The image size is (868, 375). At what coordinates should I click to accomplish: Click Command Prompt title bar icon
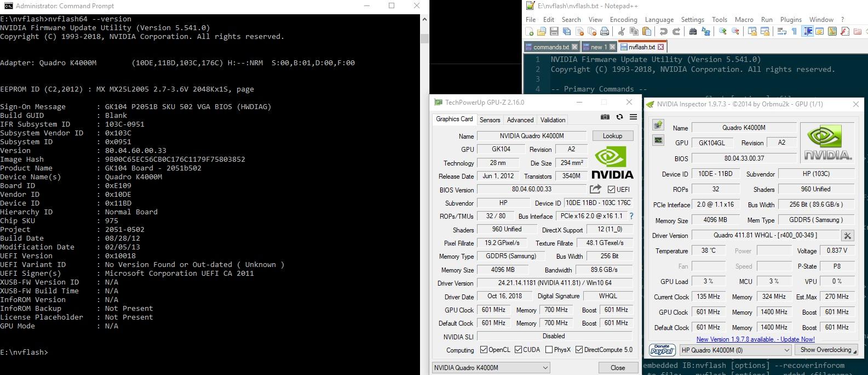pos(8,6)
